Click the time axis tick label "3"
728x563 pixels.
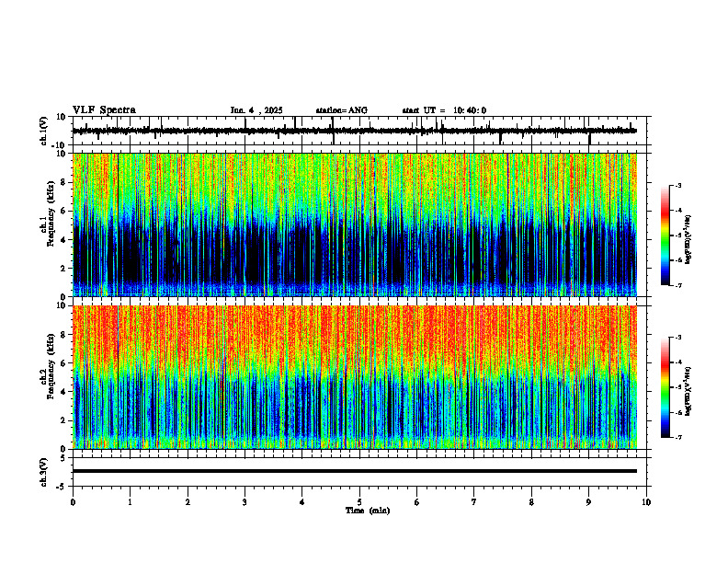pyautogui.click(x=245, y=502)
